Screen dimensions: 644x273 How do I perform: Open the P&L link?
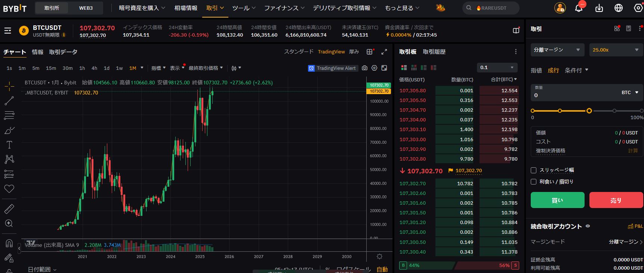[x=636, y=226]
